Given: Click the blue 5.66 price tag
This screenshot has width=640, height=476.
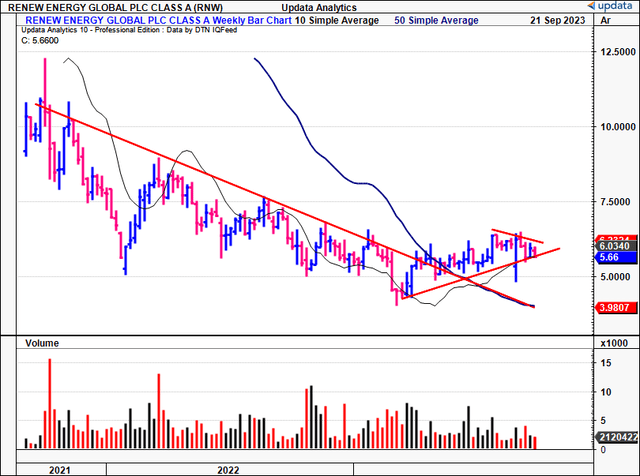Looking at the screenshot, I should point(616,257).
